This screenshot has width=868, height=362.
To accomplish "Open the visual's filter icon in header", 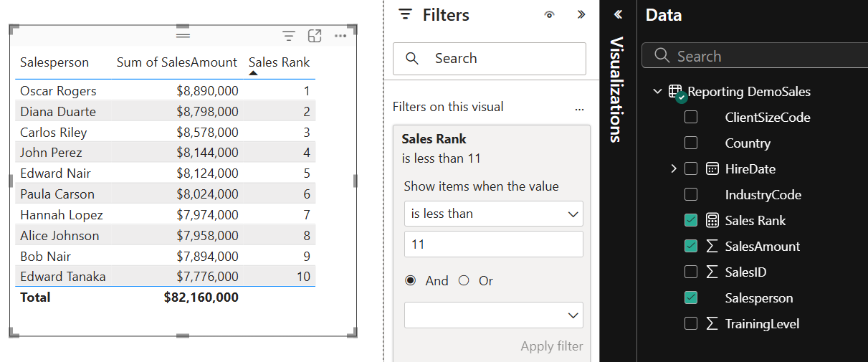I will [x=289, y=36].
